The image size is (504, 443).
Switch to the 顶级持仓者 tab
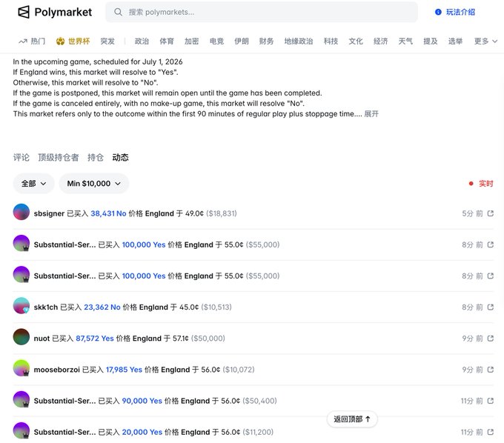(58, 157)
